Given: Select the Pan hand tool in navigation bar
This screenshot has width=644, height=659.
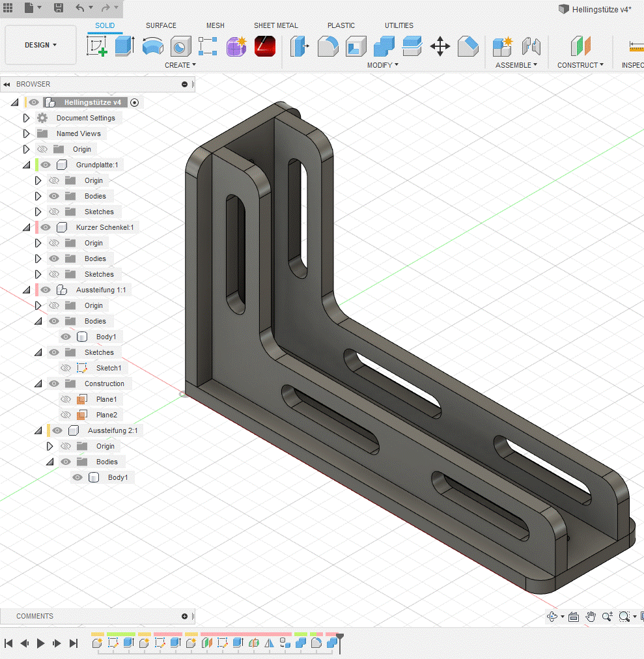Looking at the screenshot, I should click(x=591, y=616).
